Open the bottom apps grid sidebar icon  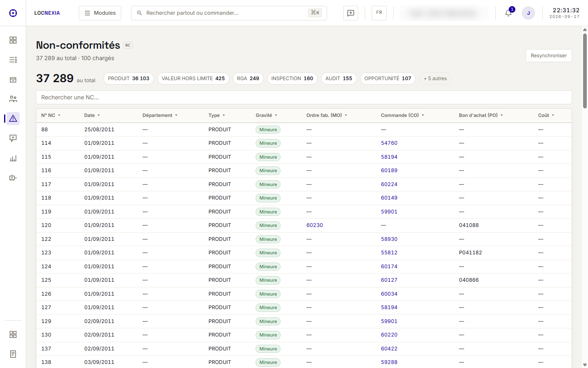13,334
